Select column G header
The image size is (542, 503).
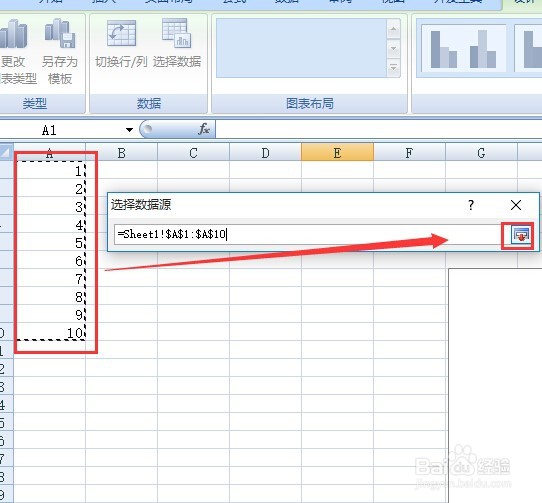[x=481, y=152]
